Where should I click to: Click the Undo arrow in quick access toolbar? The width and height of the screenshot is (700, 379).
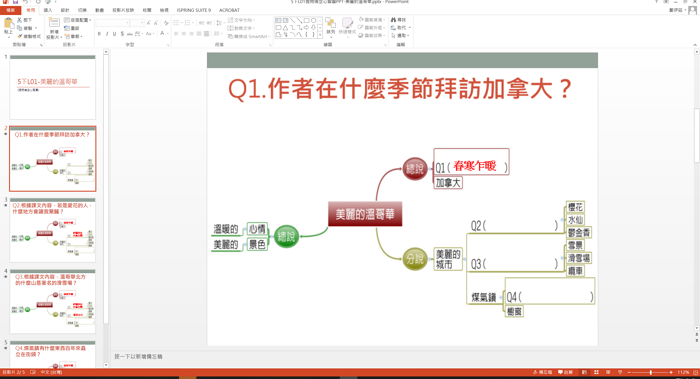(x=25, y=2)
